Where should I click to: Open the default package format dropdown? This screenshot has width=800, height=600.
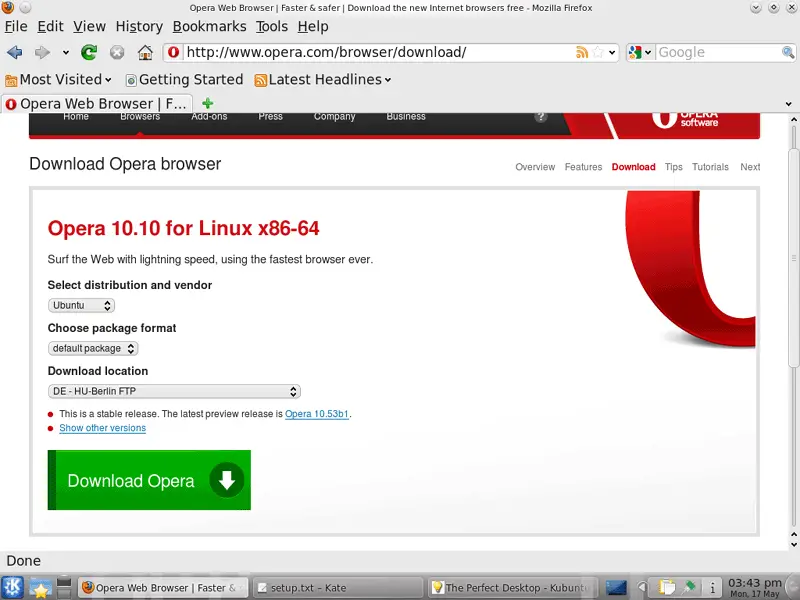[93, 348]
